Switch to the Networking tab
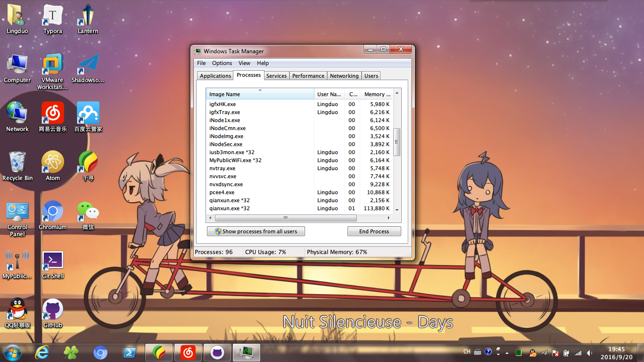The height and width of the screenshot is (362, 644). click(344, 76)
